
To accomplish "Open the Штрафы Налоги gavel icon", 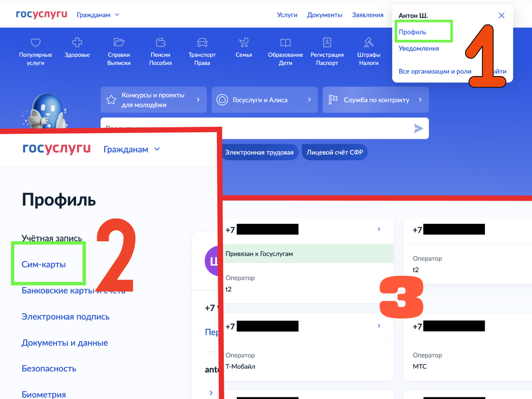I will pos(369,43).
